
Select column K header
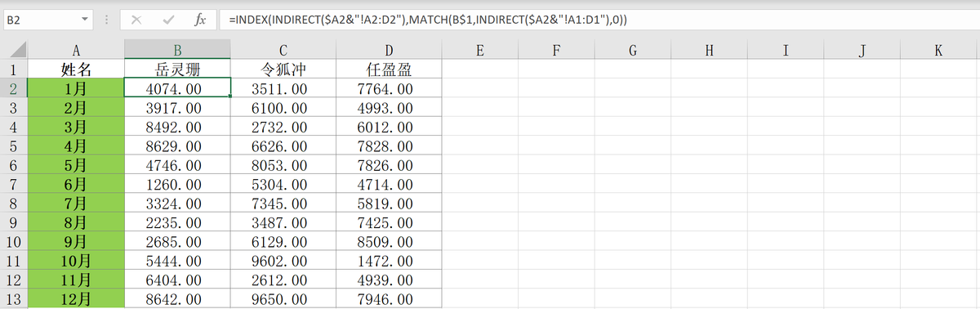(x=939, y=51)
